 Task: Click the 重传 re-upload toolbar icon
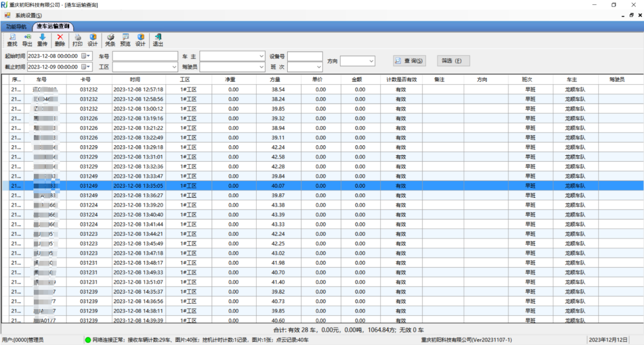pos(42,40)
